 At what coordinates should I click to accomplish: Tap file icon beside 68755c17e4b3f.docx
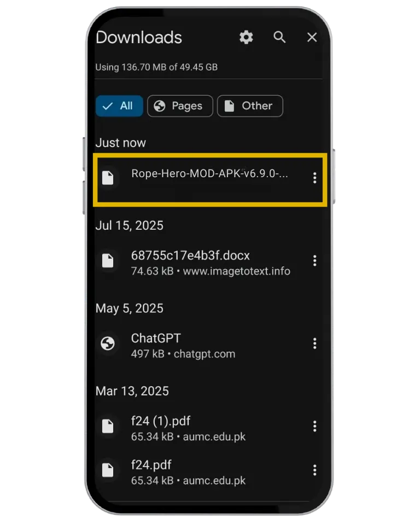(x=108, y=260)
